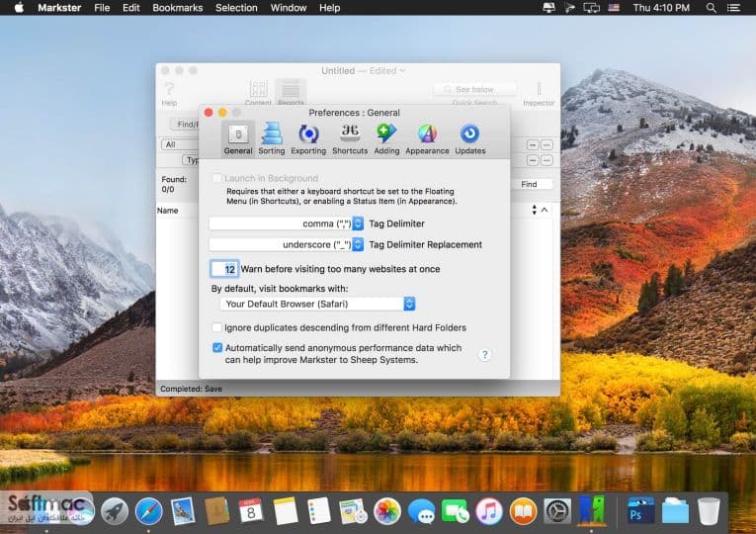Click the Inspector toolbar button

click(539, 93)
